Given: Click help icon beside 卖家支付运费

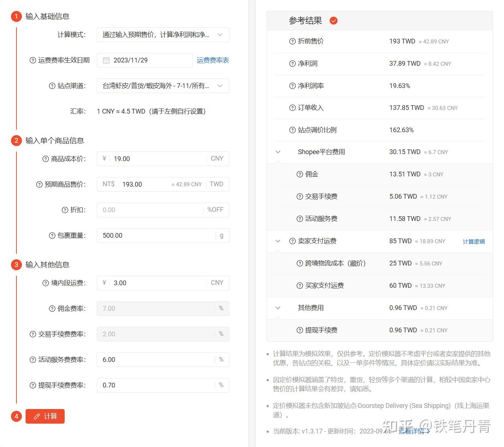Looking at the screenshot, I should tap(292, 241).
